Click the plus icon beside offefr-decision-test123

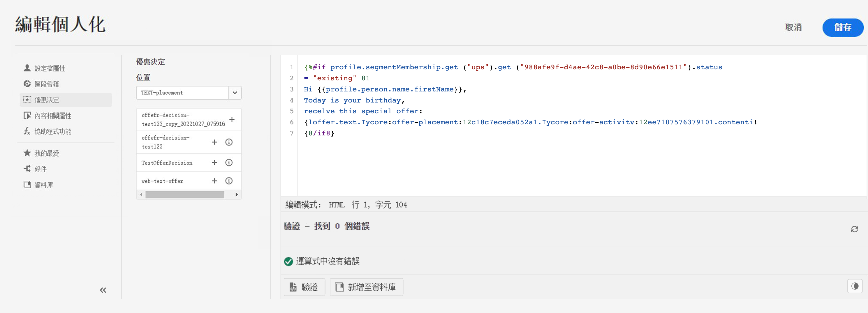[214, 142]
